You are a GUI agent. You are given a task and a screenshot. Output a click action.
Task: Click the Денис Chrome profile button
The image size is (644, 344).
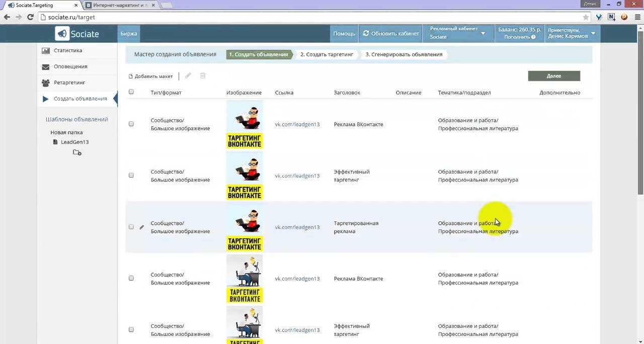click(x=590, y=4)
